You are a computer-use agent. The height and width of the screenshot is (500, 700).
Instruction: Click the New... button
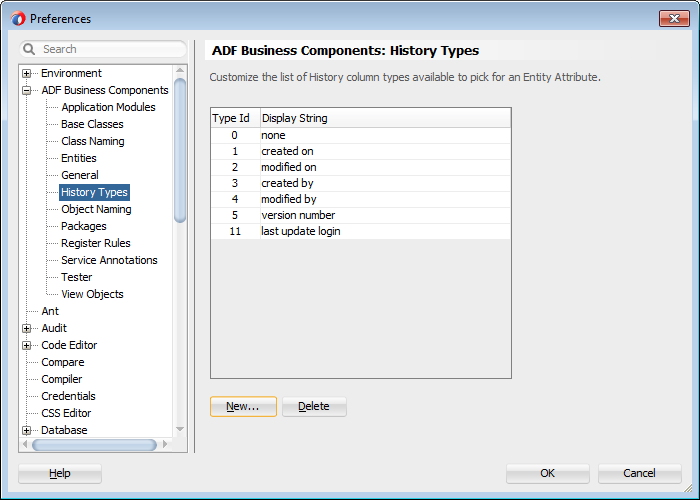[243, 407]
